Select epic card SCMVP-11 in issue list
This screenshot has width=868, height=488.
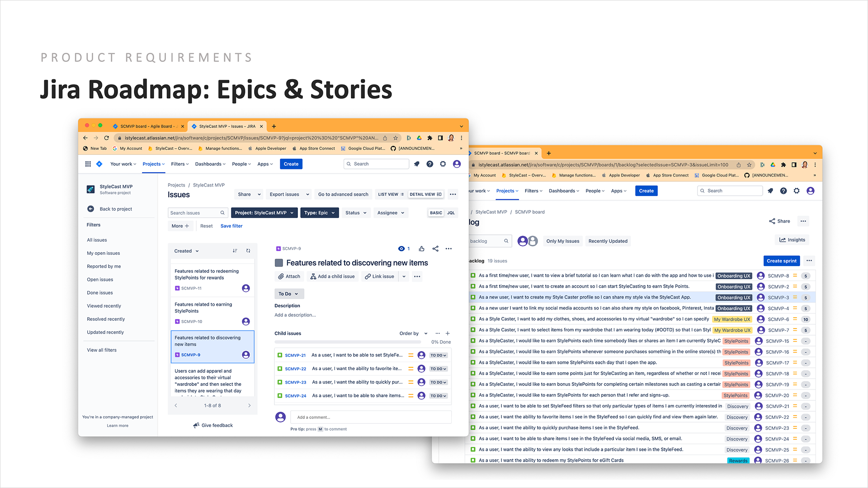coord(212,280)
